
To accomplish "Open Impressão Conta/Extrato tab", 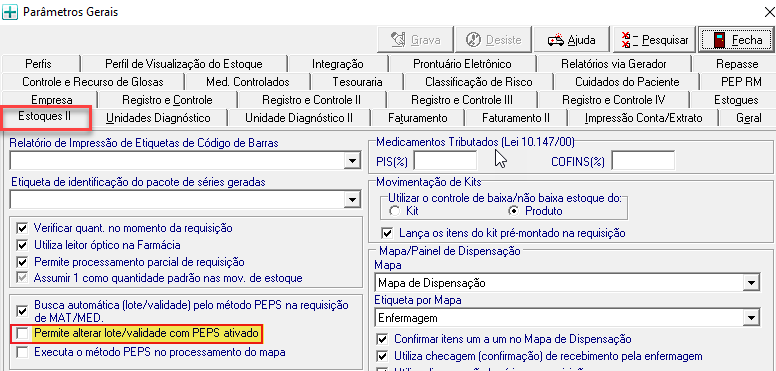I will pyautogui.click(x=643, y=118).
